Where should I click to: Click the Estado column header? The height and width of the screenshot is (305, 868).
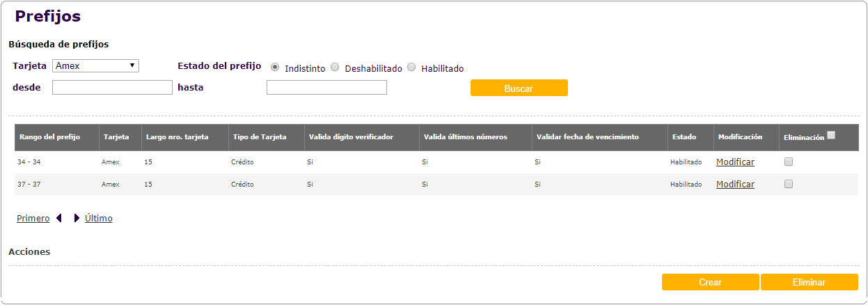[684, 137]
